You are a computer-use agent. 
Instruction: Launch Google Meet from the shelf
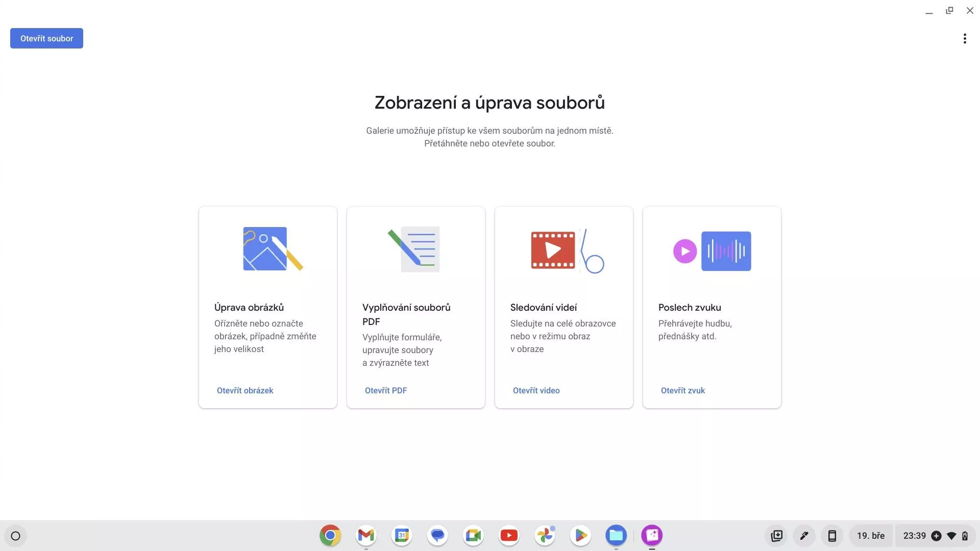(x=473, y=535)
